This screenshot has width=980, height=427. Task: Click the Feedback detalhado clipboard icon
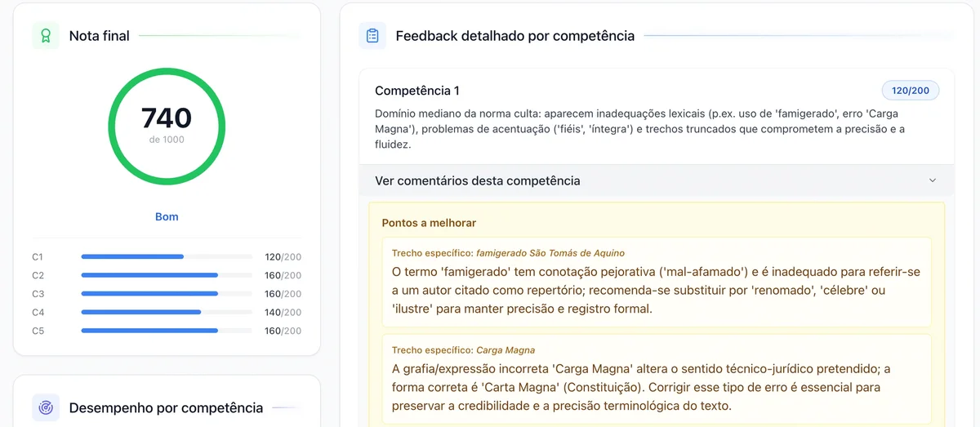coord(372,36)
